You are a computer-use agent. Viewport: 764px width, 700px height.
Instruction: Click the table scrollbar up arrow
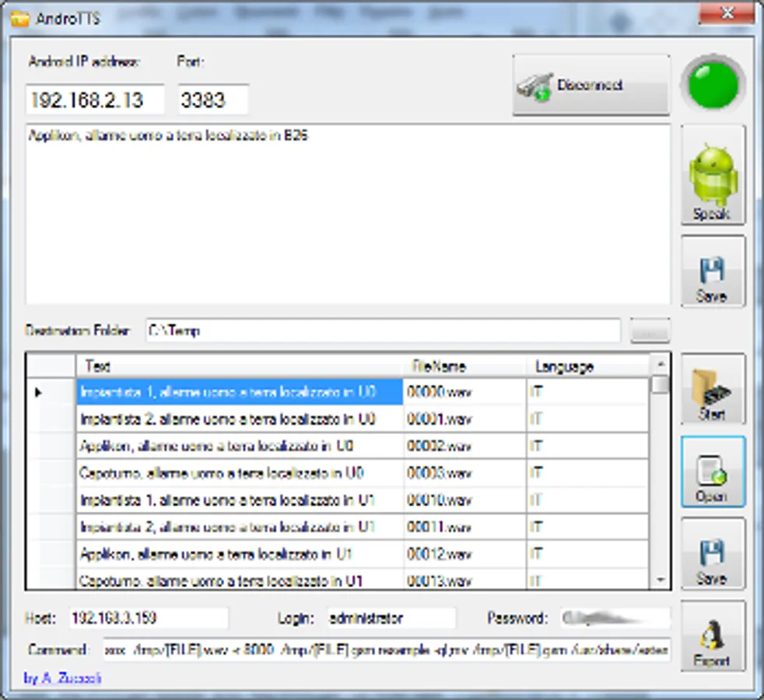pos(661,364)
